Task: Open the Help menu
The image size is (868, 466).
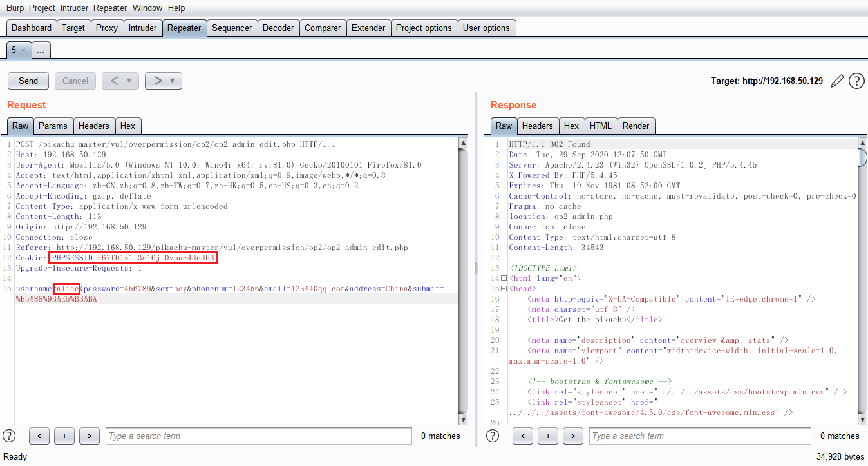Action: pyautogui.click(x=176, y=8)
